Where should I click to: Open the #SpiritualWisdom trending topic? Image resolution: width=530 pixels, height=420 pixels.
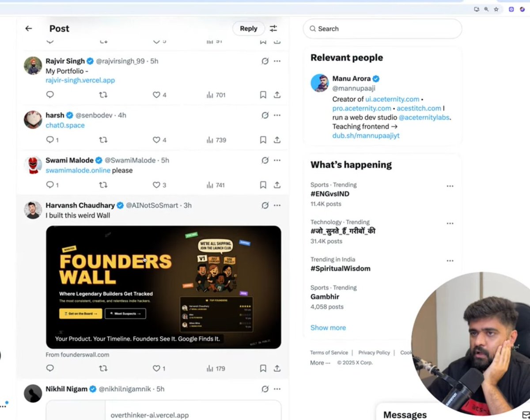coord(340,269)
